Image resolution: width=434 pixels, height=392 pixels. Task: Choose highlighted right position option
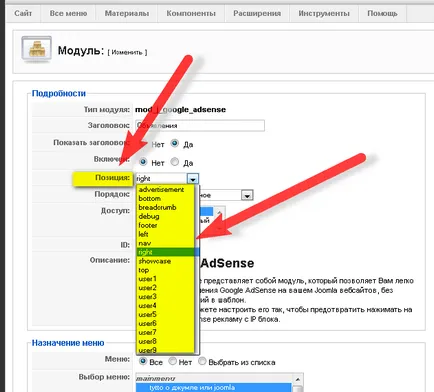pos(165,252)
